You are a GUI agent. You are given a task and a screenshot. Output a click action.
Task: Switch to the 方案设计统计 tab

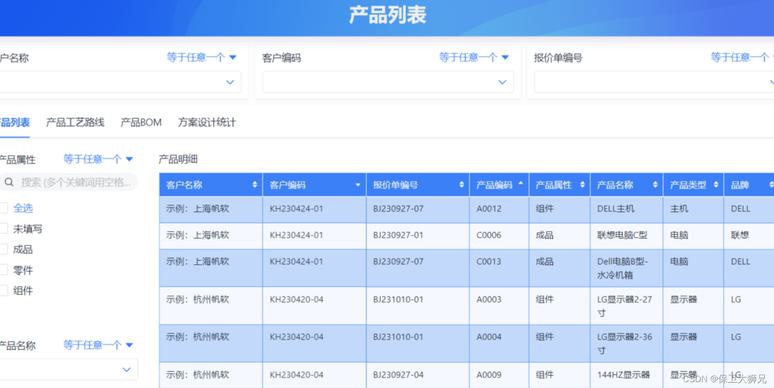(x=207, y=122)
